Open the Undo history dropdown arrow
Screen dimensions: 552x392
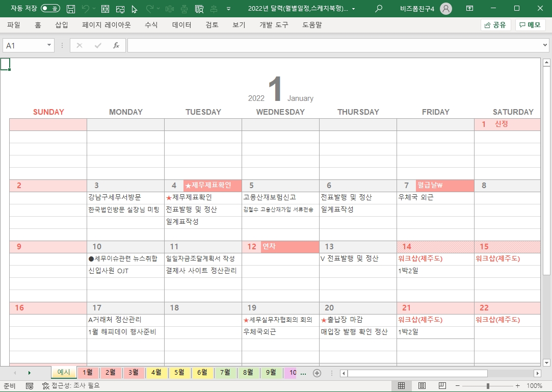pyautogui.click(x=94, y=9)
